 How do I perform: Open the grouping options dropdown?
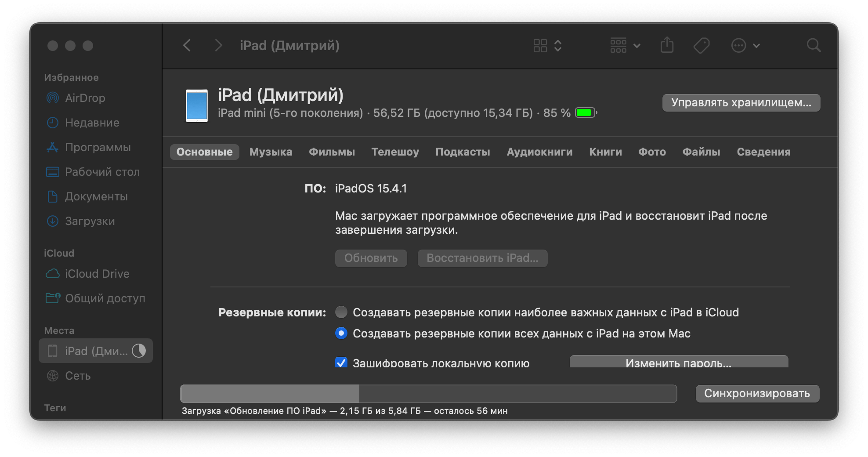[625, 45]
